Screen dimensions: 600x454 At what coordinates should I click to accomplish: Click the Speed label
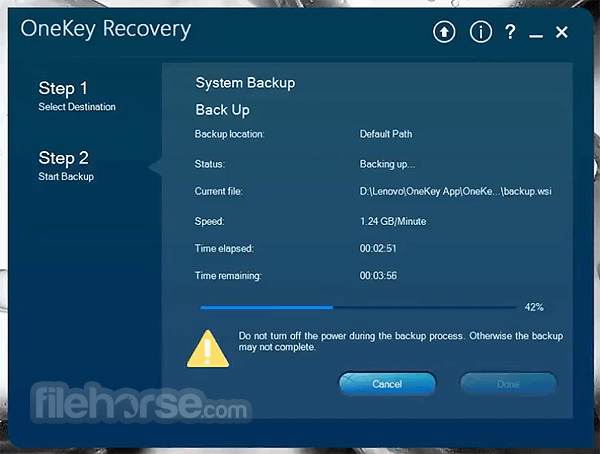click(209, 221)
